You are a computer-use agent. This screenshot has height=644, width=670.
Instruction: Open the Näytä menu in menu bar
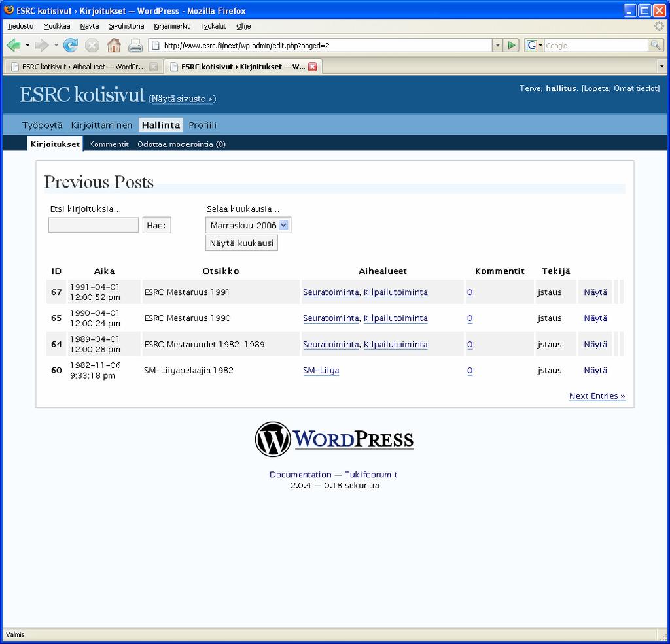(89, 26)
